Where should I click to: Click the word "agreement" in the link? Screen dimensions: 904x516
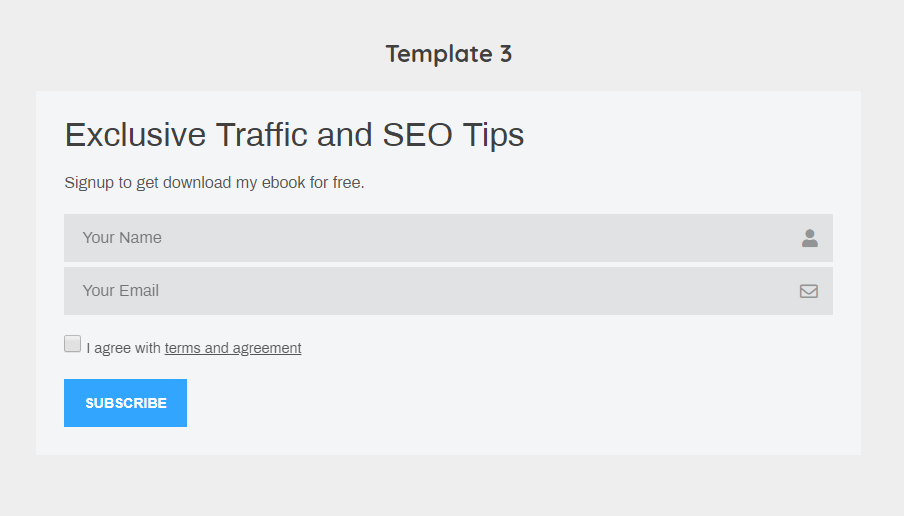click(267, 348)
